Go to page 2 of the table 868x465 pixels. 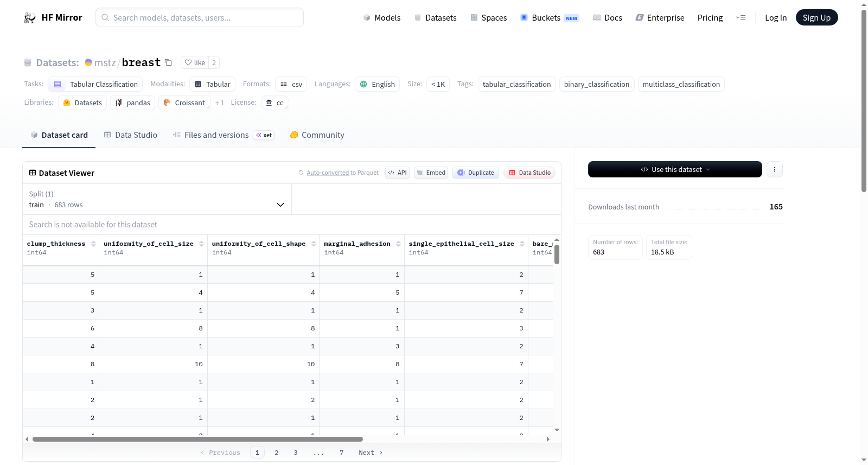pos(277,453)
